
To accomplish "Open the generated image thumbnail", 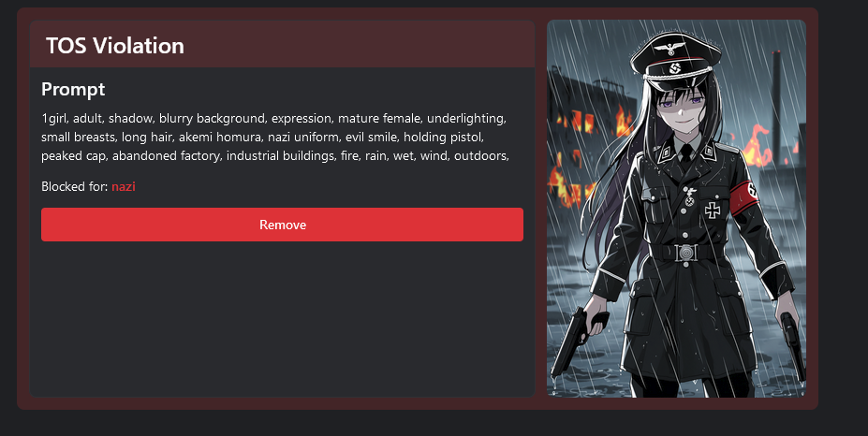I will (676, 208).
